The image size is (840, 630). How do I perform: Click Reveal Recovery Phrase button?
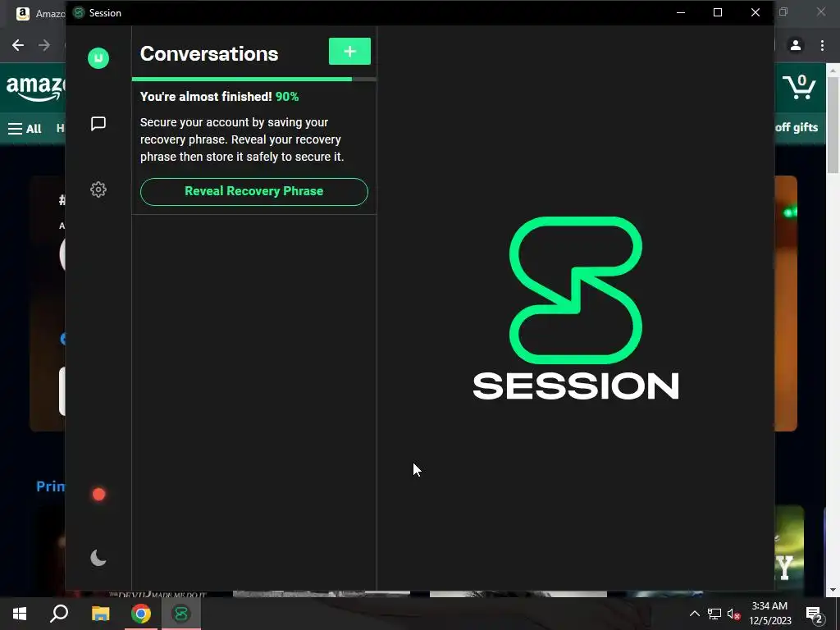coord(254,191)
